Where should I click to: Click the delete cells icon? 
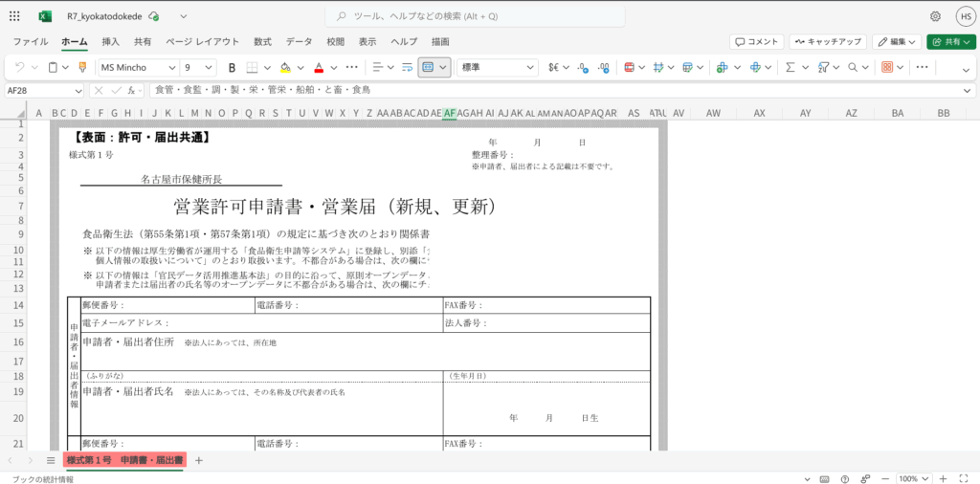tap(755, 68)
